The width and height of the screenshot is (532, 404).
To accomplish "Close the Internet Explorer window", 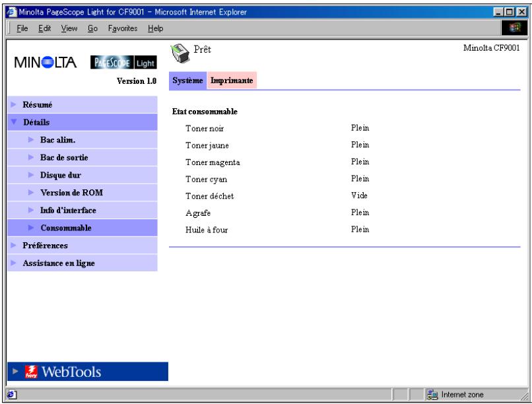I will [522, 12].
